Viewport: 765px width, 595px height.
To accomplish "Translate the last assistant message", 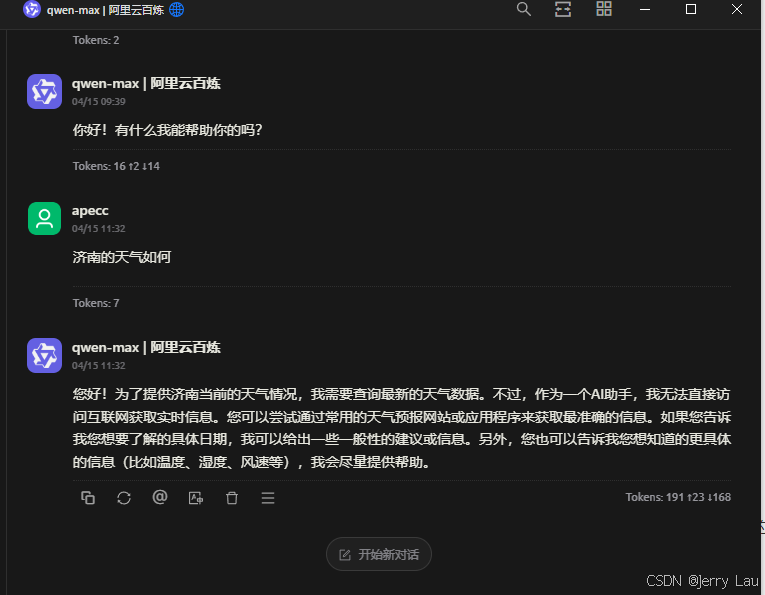I will [196, 498].
